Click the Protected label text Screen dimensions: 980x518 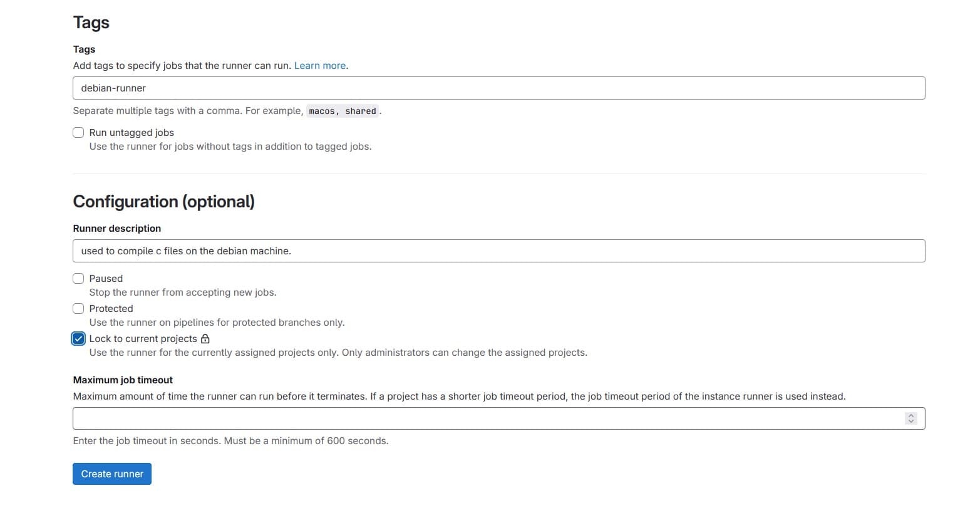coord(111,309)
